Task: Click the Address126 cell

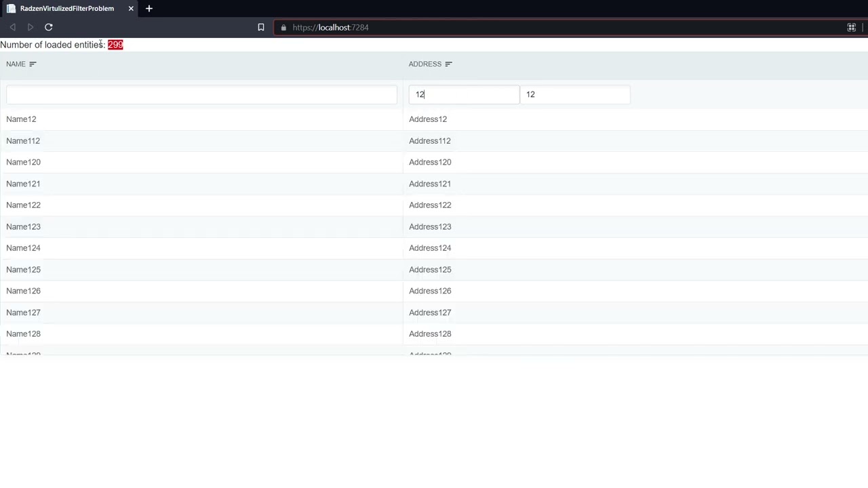Action: 635,291
